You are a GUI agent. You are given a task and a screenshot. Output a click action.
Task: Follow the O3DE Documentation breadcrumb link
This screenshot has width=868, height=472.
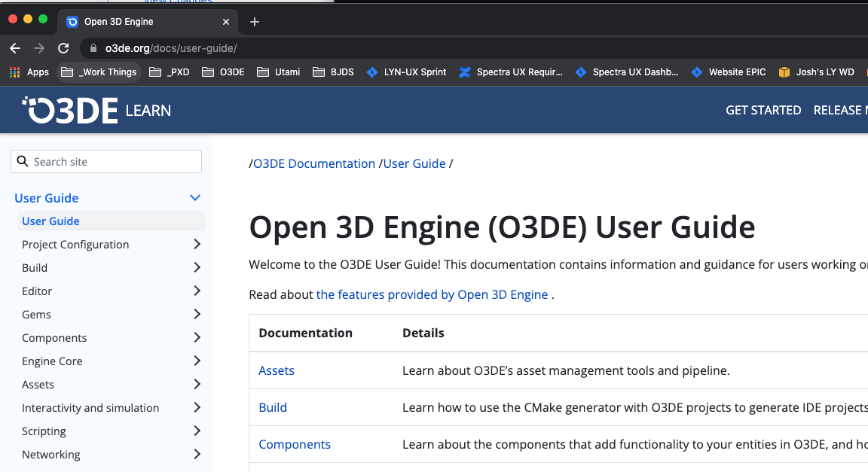click(x=314, y=164)
